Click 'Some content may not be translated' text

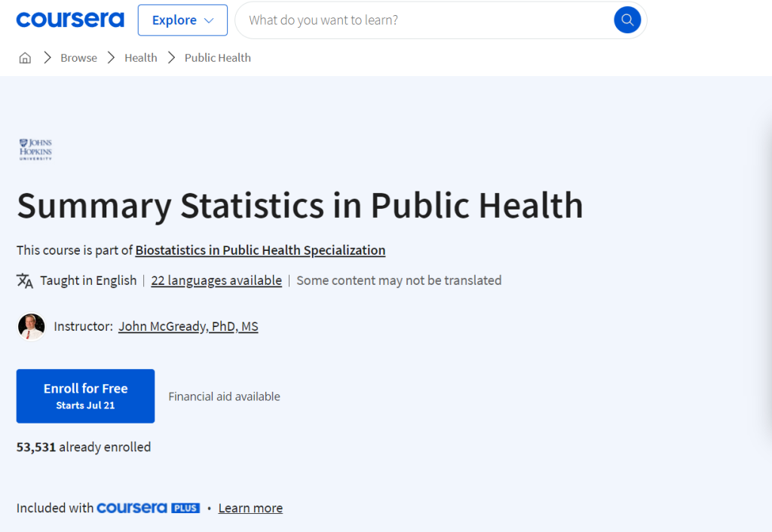399,280
